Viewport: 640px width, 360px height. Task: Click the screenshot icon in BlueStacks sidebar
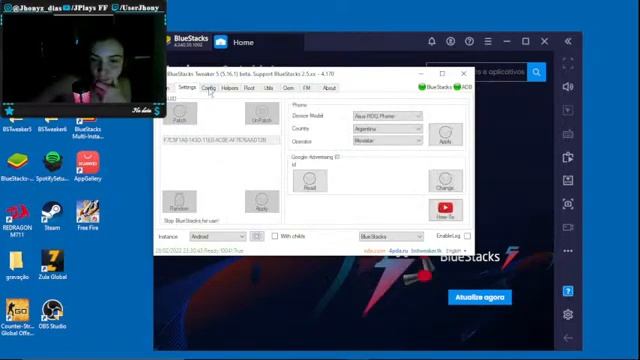point(568,204)
